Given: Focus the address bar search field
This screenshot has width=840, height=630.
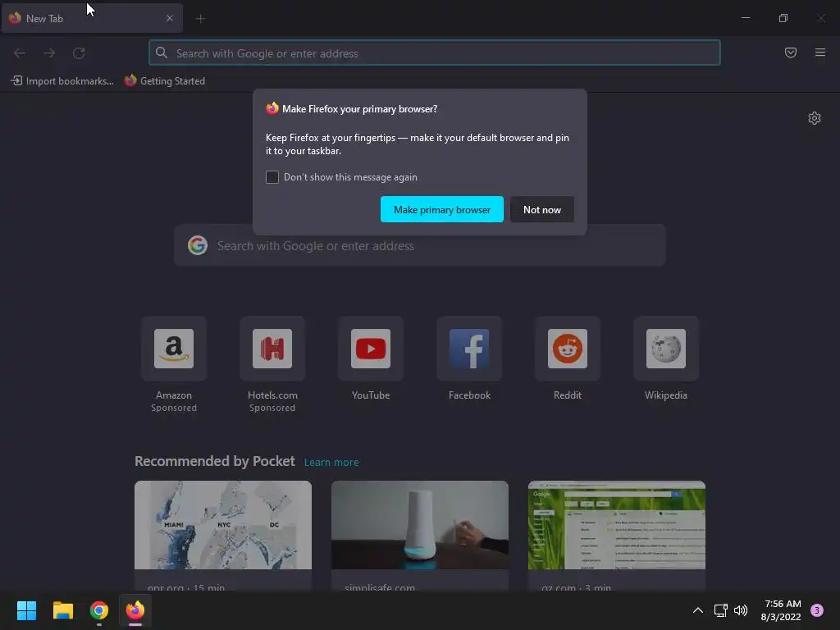Looking at the screenshot, I should pos(435,53).
